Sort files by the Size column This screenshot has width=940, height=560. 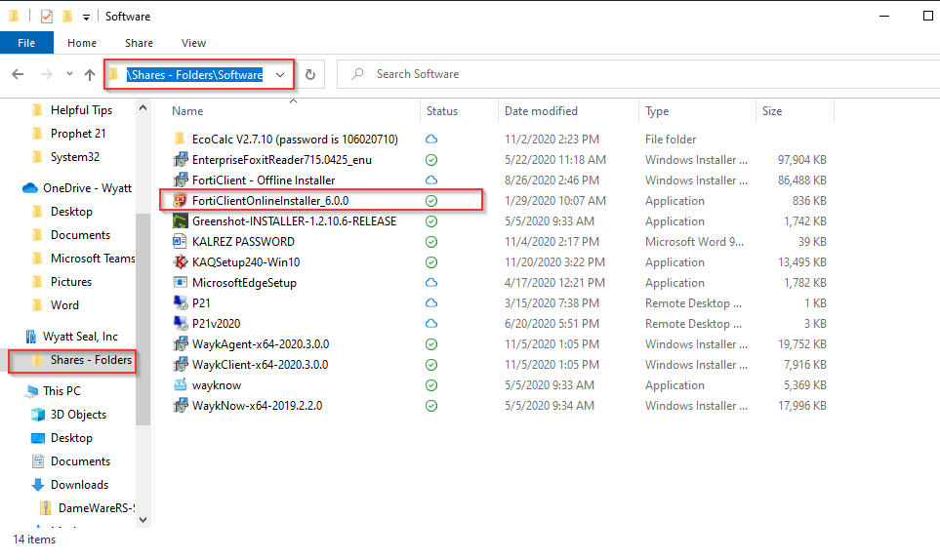coord(771,111)
